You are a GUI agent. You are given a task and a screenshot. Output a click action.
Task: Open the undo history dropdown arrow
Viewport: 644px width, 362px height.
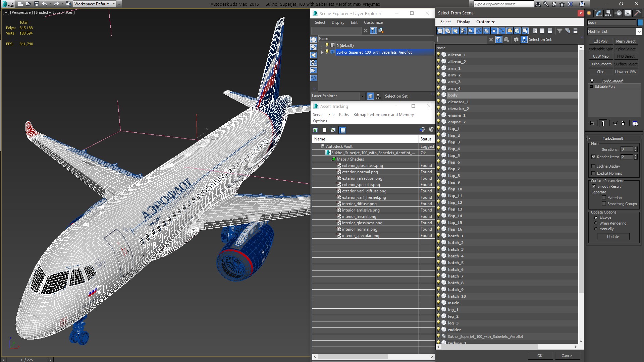(x=50, y=4)
